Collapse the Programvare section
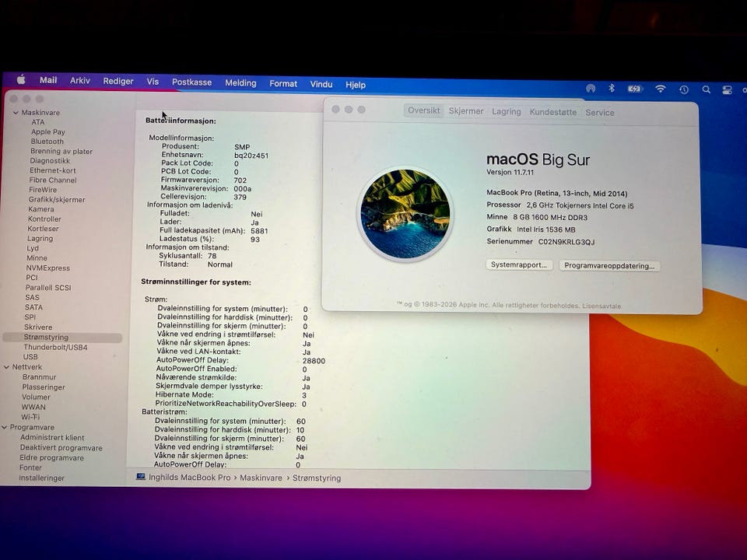Image resolution: width=747 pixels, height=560 pixels. coord(5,427)
